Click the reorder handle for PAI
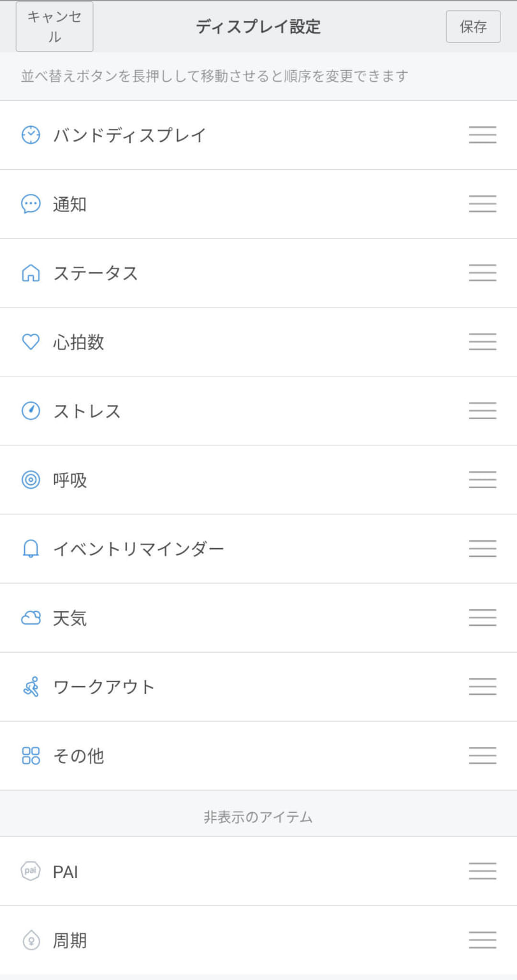 [483, 871]
